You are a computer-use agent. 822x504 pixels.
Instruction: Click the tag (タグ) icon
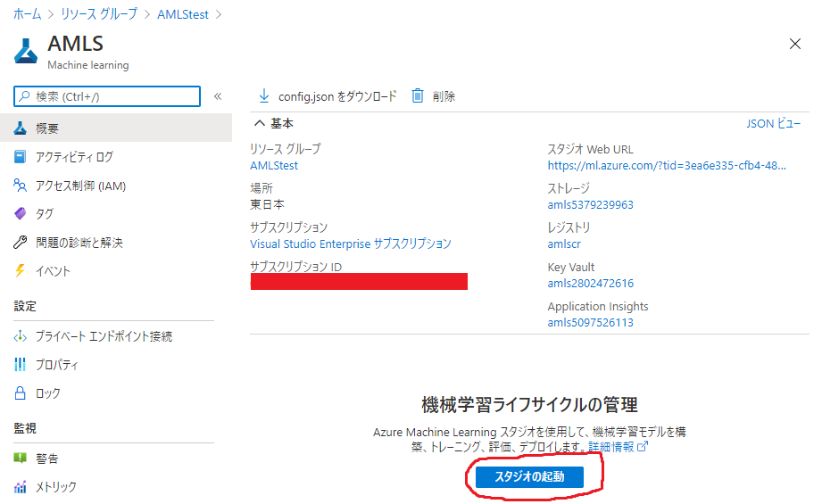click(x=20, y=213)
